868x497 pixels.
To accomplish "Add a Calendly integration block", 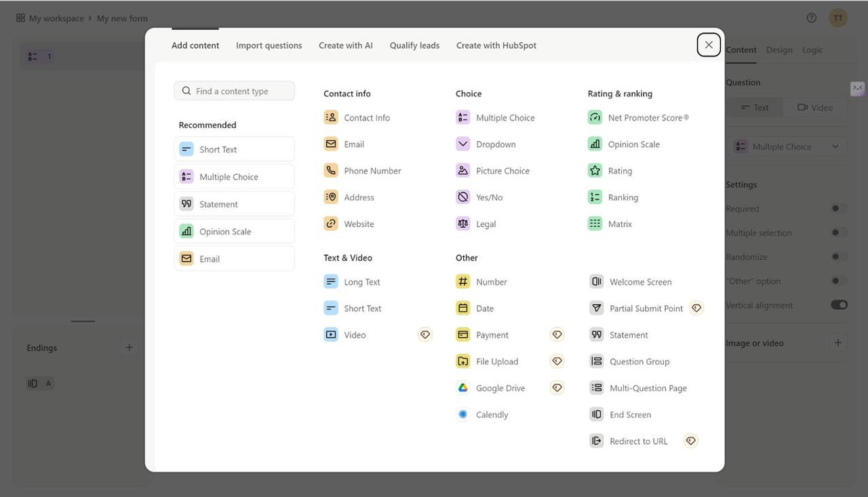I will (x=492, y=414).
